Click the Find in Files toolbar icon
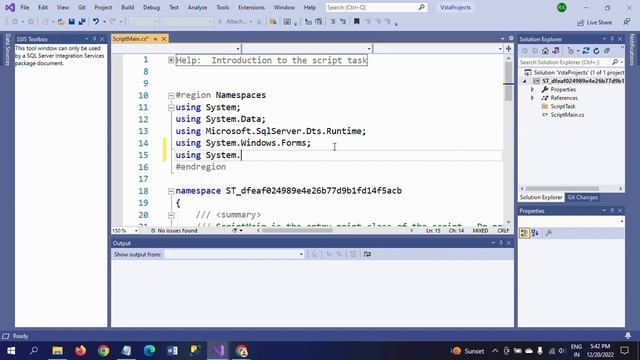 point(273,22)
